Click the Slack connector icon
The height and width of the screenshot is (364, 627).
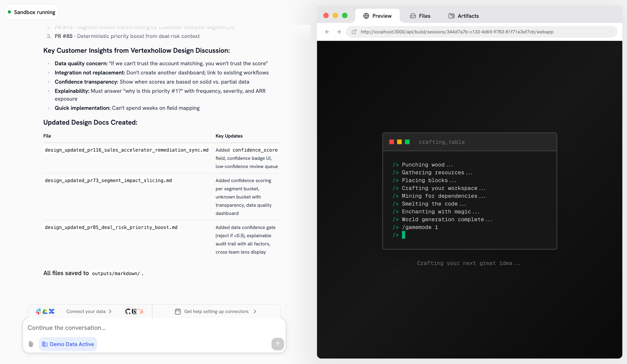pyautogui.click(x=38, y=311)
